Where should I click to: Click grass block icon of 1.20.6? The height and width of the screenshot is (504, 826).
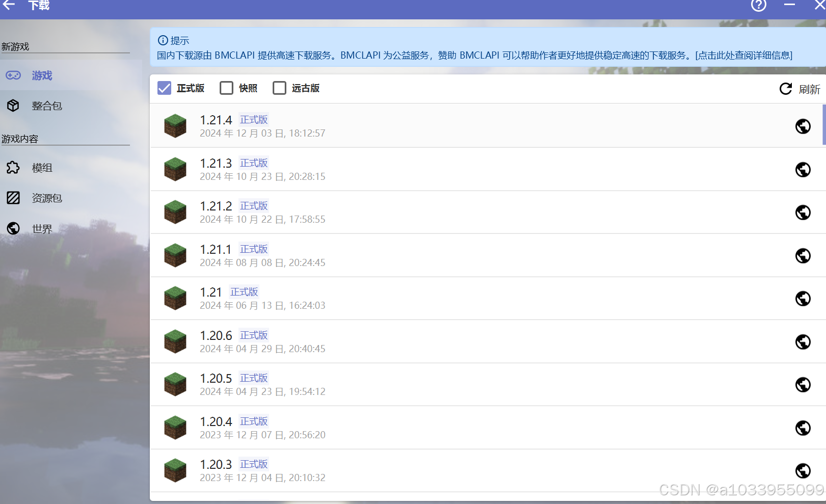pyautogui.click(x=175, y=341)
